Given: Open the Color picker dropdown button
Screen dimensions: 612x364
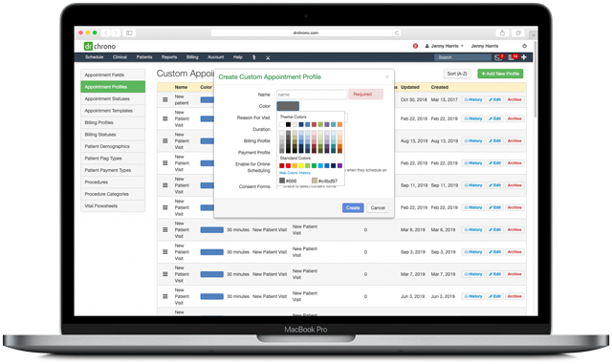Looking at the screenshot, I should click(x=288, y=106).
